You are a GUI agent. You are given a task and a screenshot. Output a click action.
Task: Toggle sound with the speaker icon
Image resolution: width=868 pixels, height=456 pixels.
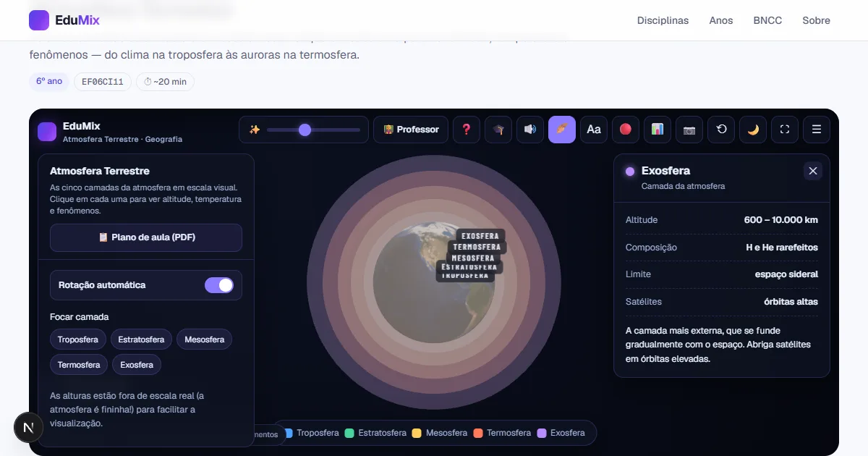coord(530,130)
